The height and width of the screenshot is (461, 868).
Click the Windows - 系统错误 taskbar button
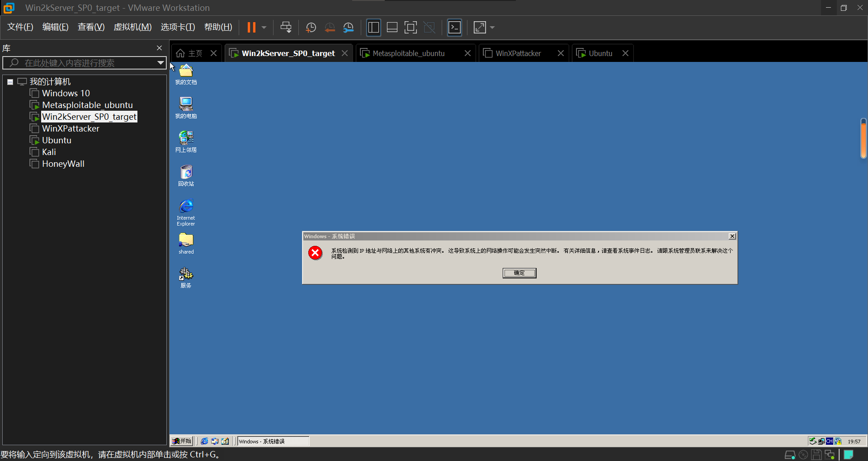point(274,441)
